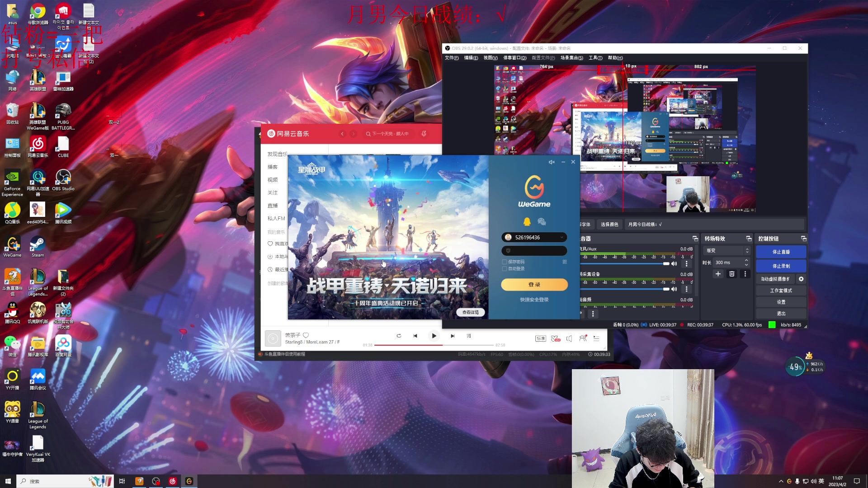The width and height of the screenshot is (868, 488).
Task: Open 麦克风/Aux three-dot options menu
Action: 686,263
